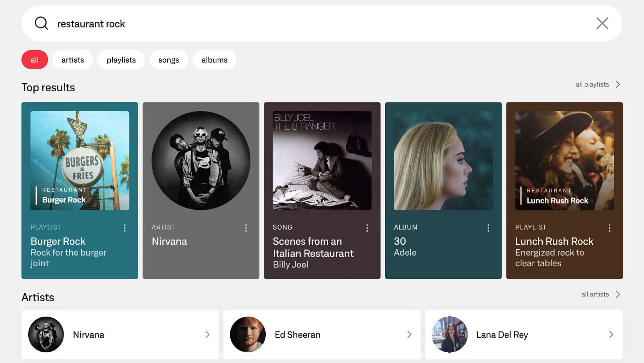Open Burger Rock playlist options menu
Screen dimensions: 644x363
(125, 228)
